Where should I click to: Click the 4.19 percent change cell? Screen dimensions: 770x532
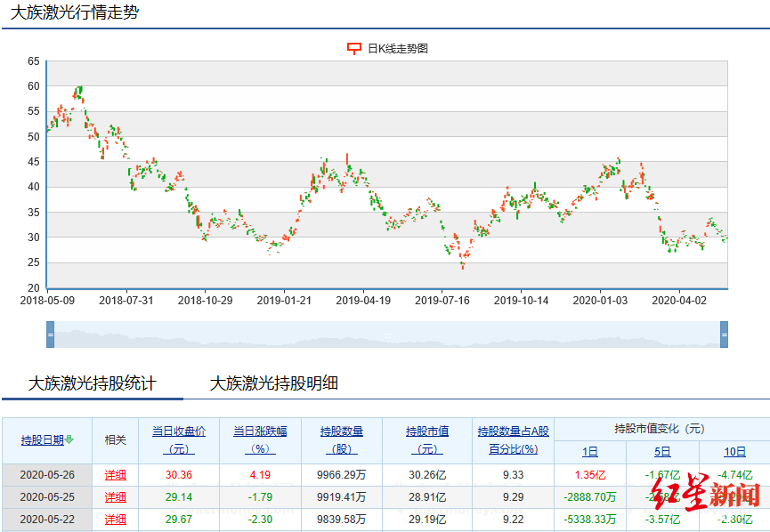click(260, 475)
